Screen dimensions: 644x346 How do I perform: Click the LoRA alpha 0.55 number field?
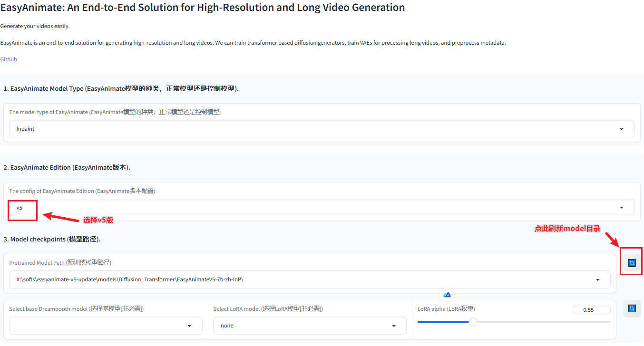point(591,310)
